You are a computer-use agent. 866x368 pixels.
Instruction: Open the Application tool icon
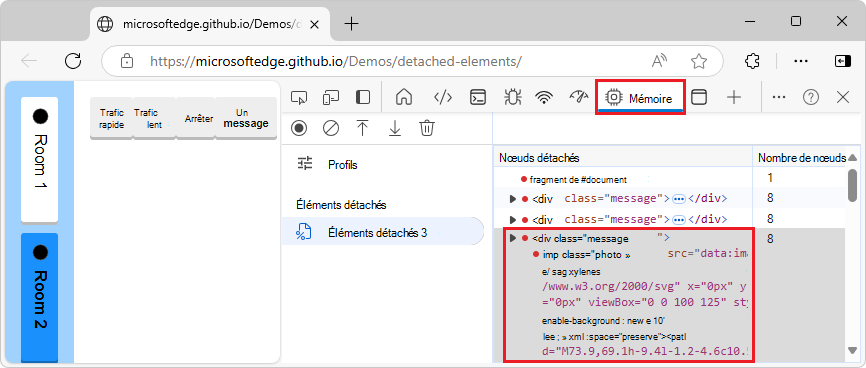click(699, 98)
